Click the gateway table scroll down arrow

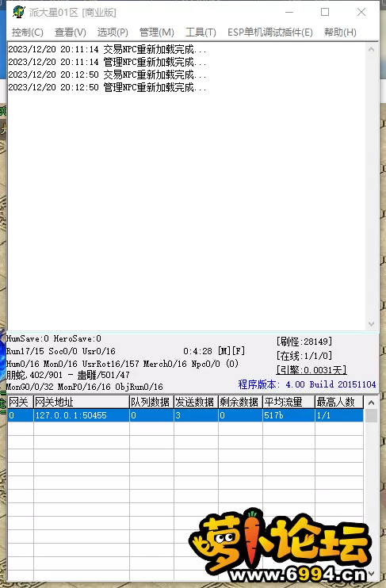(372, 574)
